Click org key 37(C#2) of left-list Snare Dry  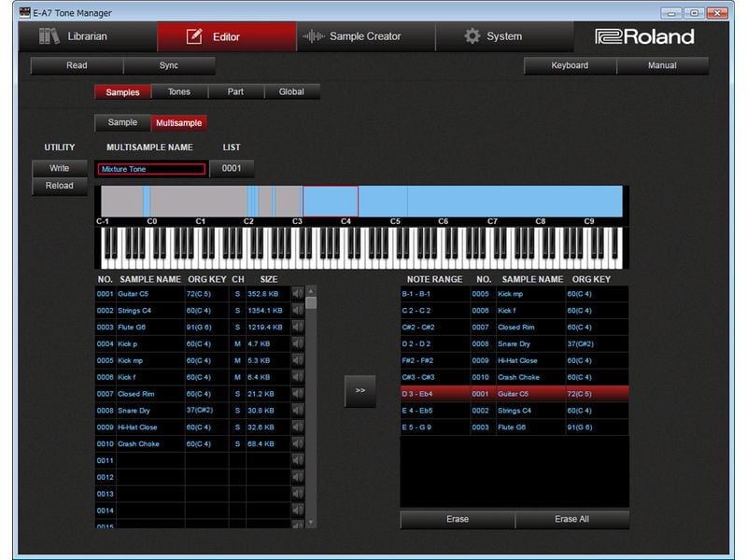point(206,410)
